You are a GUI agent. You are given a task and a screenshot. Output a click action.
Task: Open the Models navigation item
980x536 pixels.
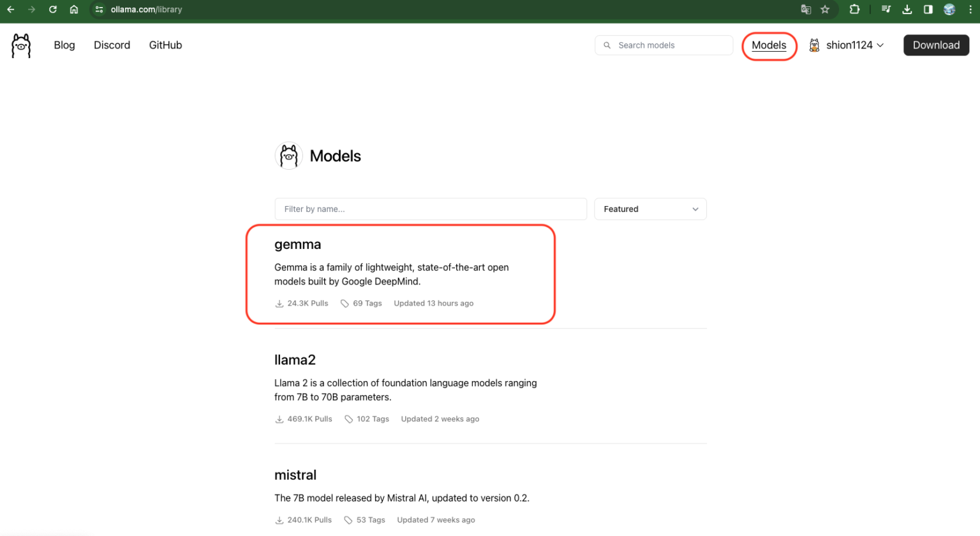pos(769,45)
